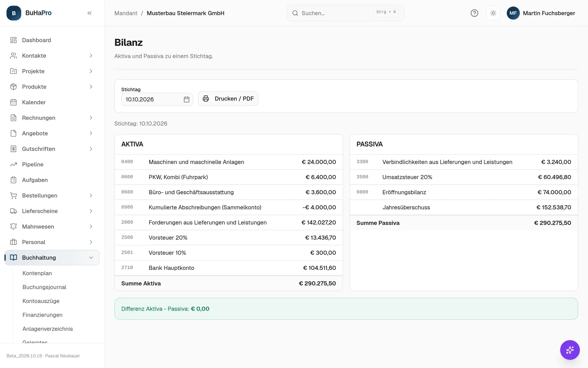The width and height of the screenshot is (588, 368).
Task: Open Dashboard from the sidebar
Action: 52,40
